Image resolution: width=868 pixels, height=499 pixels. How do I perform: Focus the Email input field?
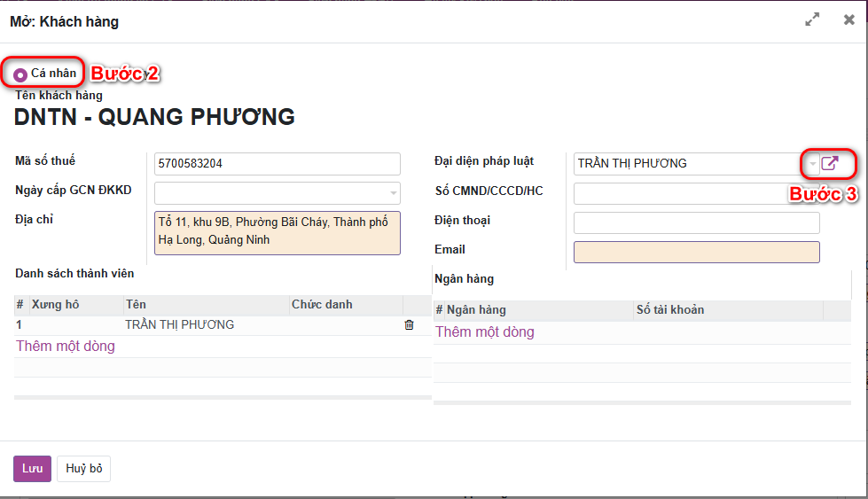[696, 252]
